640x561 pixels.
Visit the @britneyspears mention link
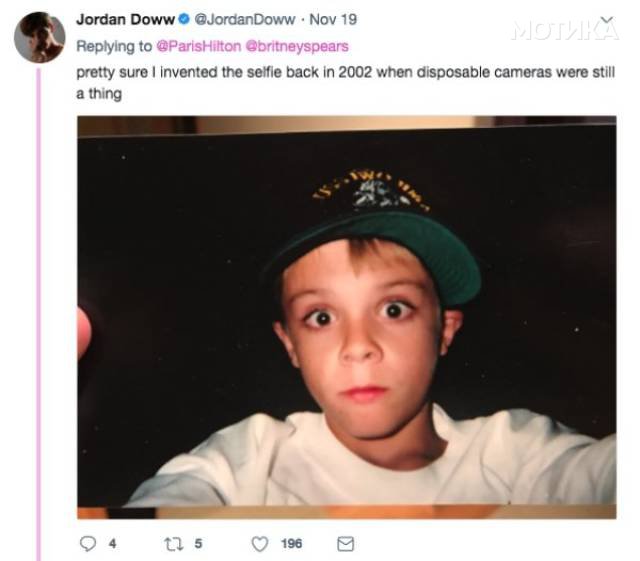pos(297,46)
